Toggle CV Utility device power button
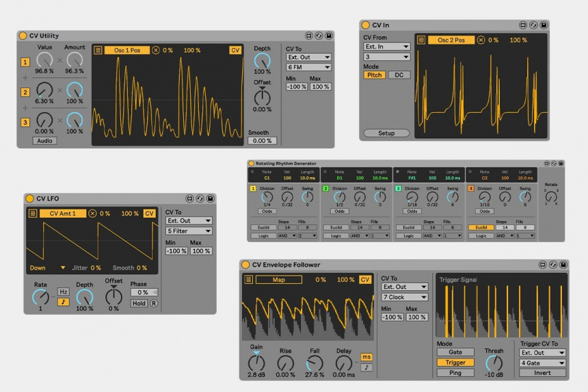Viewport: 588px width, 392px height. [x=23, y=36]
